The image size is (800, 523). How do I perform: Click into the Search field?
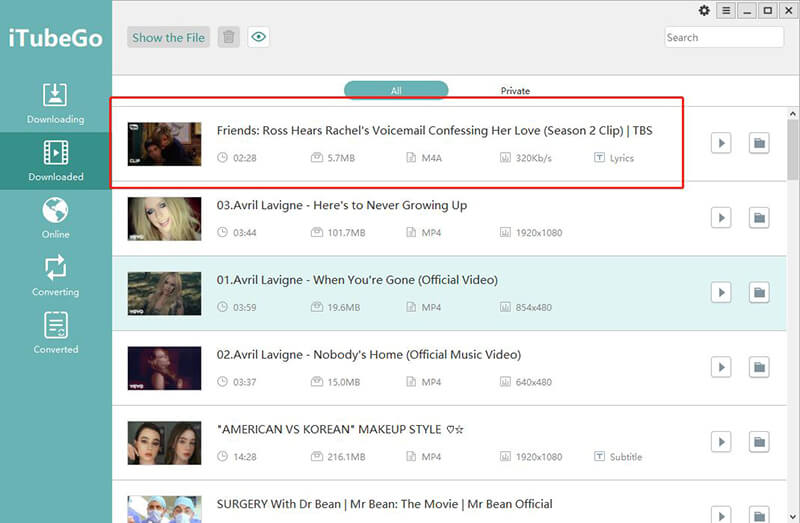[x=723, y=37]
